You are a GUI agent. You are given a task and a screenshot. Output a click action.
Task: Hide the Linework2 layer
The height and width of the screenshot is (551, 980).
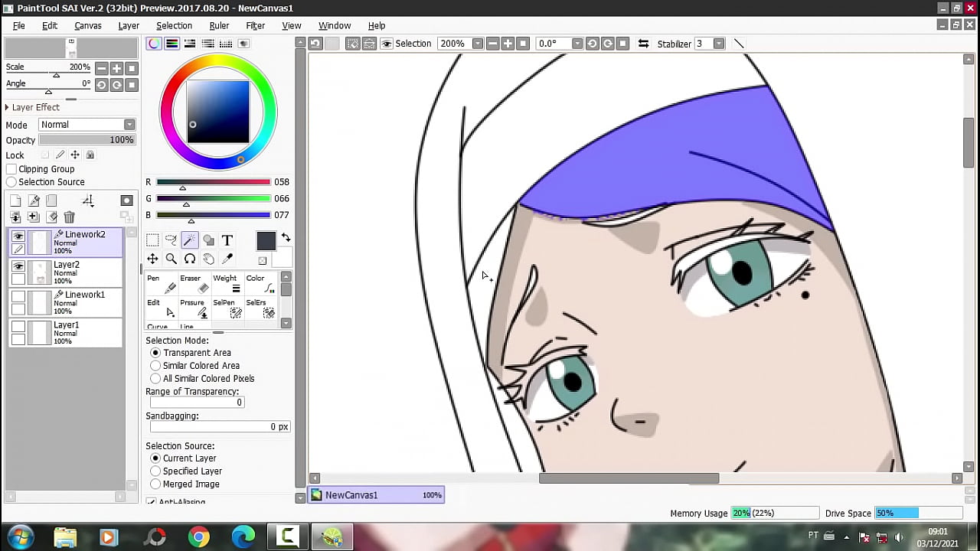point(18,237)
